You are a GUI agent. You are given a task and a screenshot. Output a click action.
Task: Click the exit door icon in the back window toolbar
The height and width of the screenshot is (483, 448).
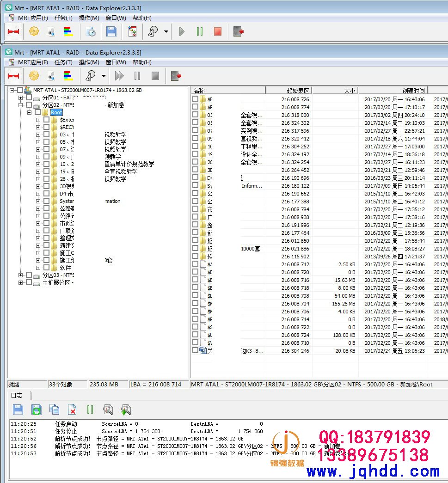(x=239, y=31)
